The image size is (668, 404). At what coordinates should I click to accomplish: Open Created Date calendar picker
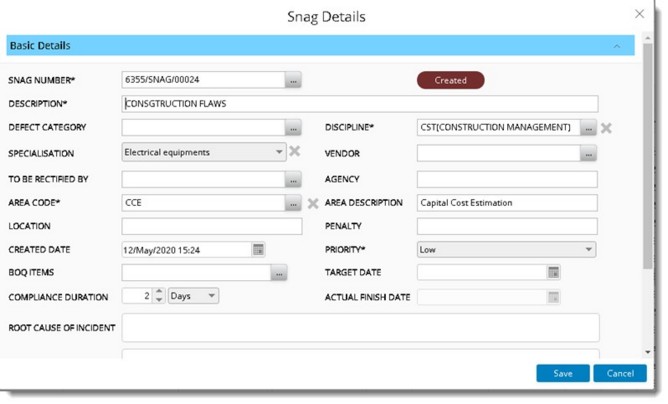pos(258,249)
